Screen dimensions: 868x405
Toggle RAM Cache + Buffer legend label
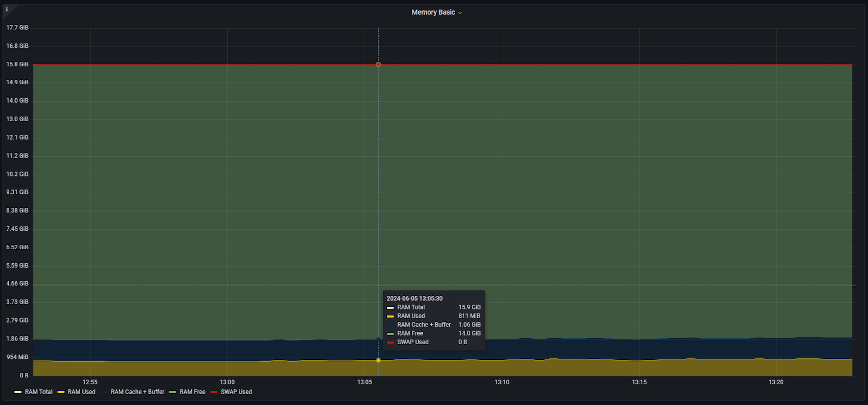137,392
